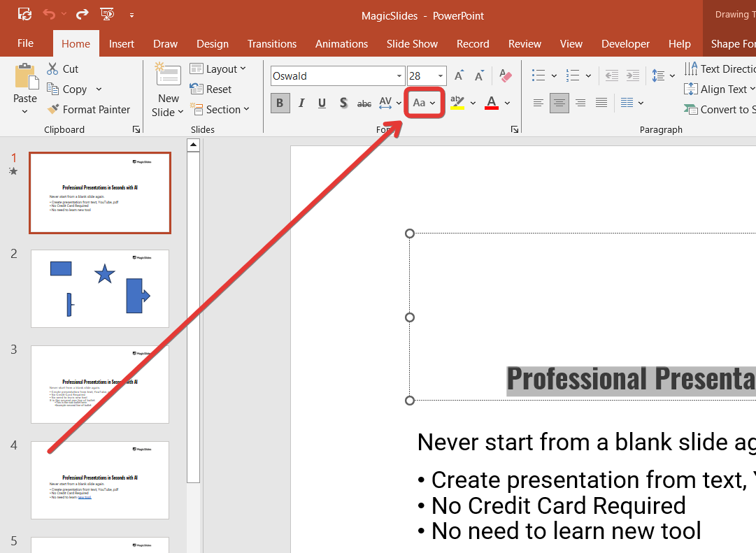Image resolution: width=756 pixels, height=553 pixels.
Task: Apply Strikethrough formatting
Action: [364, 103]
